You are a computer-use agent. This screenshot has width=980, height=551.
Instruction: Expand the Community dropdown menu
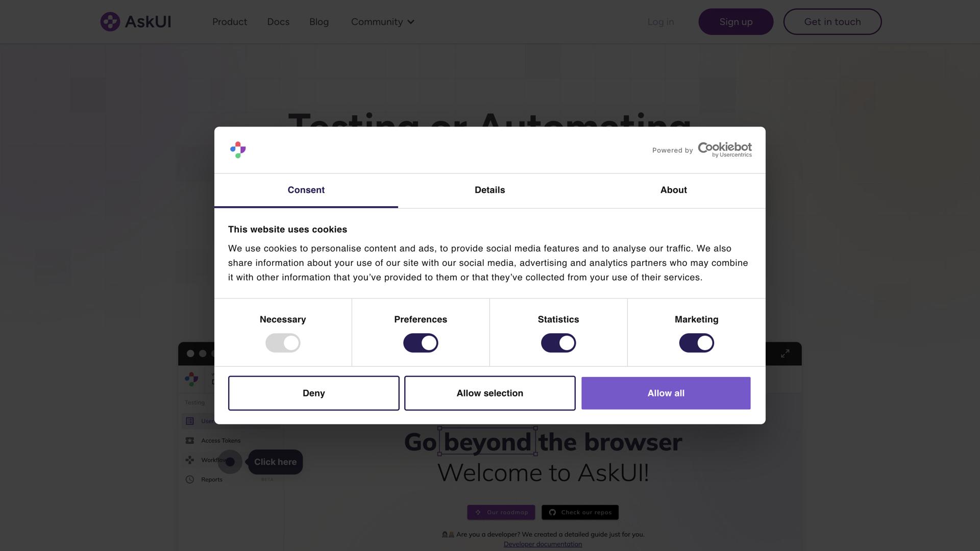[x=382, y=22]
